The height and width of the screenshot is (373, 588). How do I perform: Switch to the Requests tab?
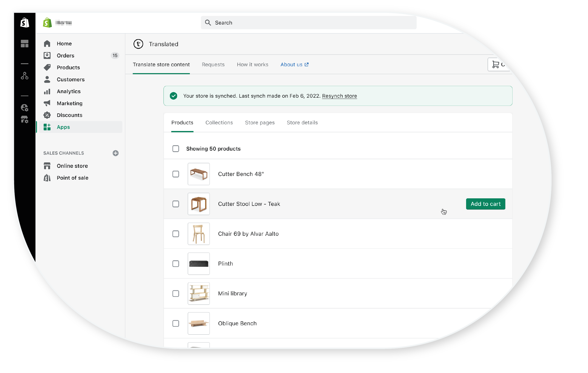213,65
